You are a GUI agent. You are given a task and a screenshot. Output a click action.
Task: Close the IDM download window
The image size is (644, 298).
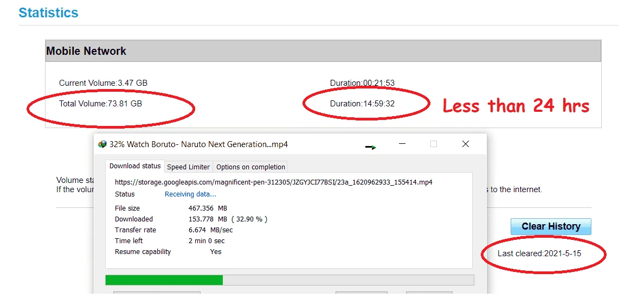pos(465,144)
